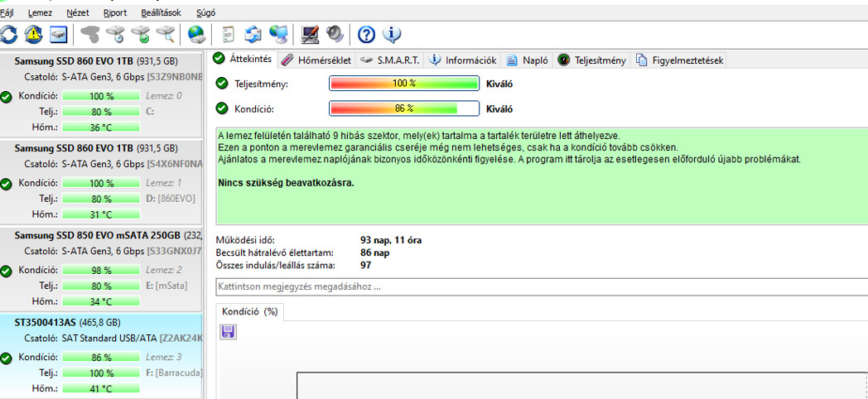Image resolution: width=868 pixels, height=399 pixels.
Task: Click the 31 °C temperature bar of 860EVO disk
Action: (101, 214)
